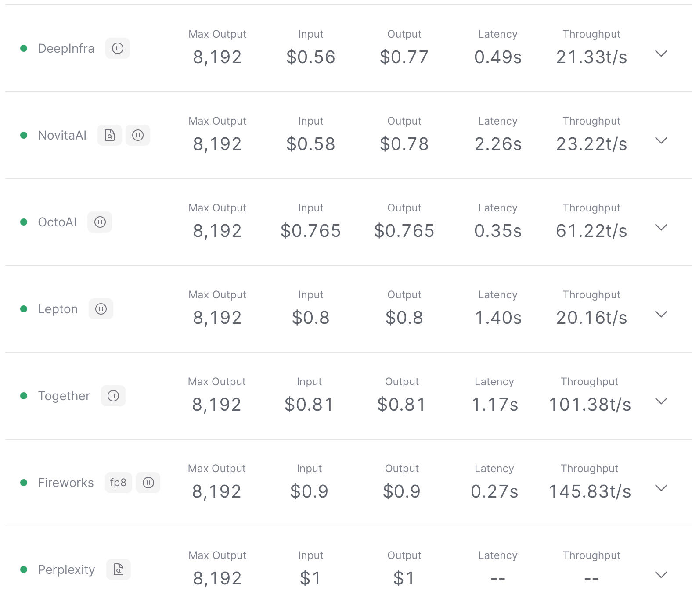
Task: Click the Perplexity provider name
Action: click(66, 569)
